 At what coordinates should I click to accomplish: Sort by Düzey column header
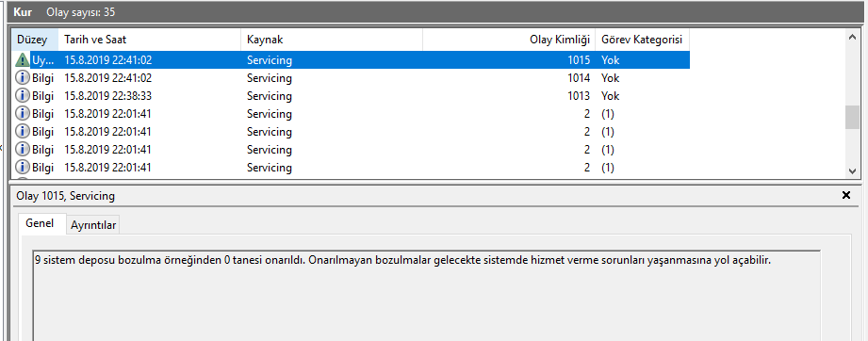34,40
